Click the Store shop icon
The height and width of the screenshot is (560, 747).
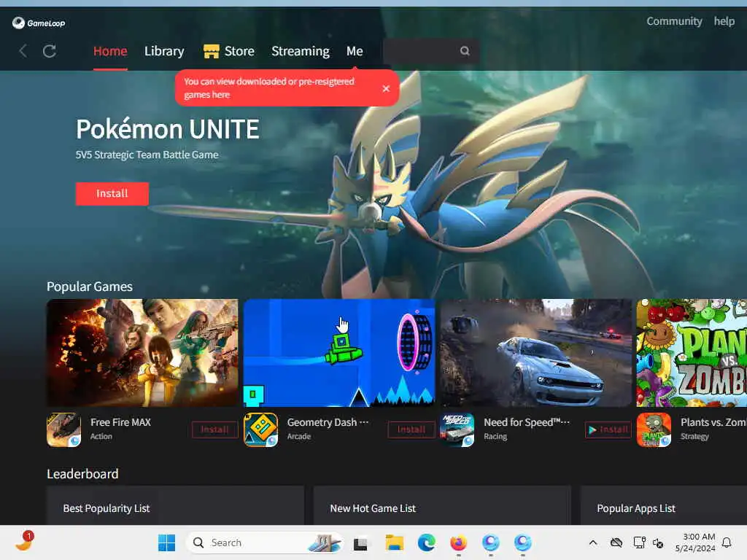[x=211, y=51]
